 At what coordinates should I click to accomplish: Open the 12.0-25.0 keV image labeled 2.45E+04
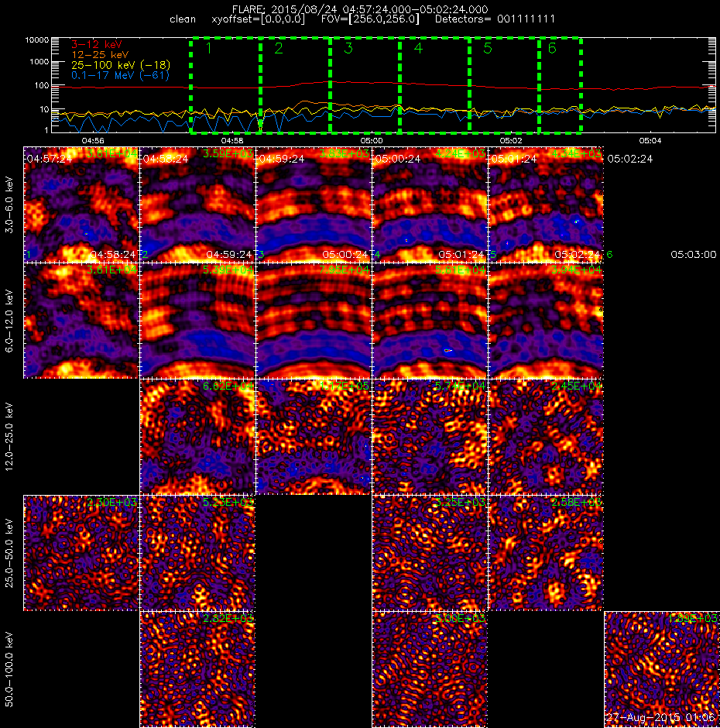pyautogui.click(x=546, y=437)
